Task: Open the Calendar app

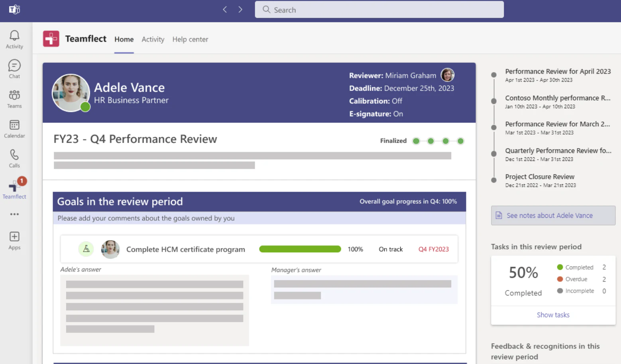Action: click(x=14, y=129)
